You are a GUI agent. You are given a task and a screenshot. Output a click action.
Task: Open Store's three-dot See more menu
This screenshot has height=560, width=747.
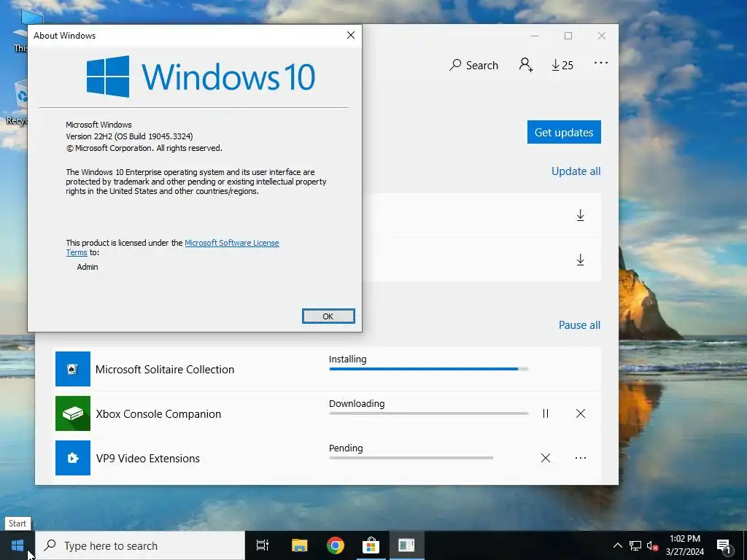pos(601,63)
